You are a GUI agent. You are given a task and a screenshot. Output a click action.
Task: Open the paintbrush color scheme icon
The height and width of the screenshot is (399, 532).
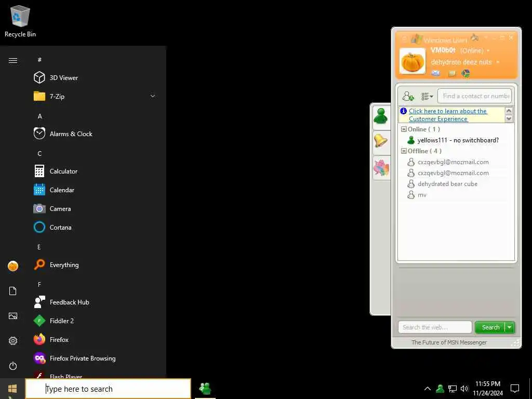click(475, 37)
